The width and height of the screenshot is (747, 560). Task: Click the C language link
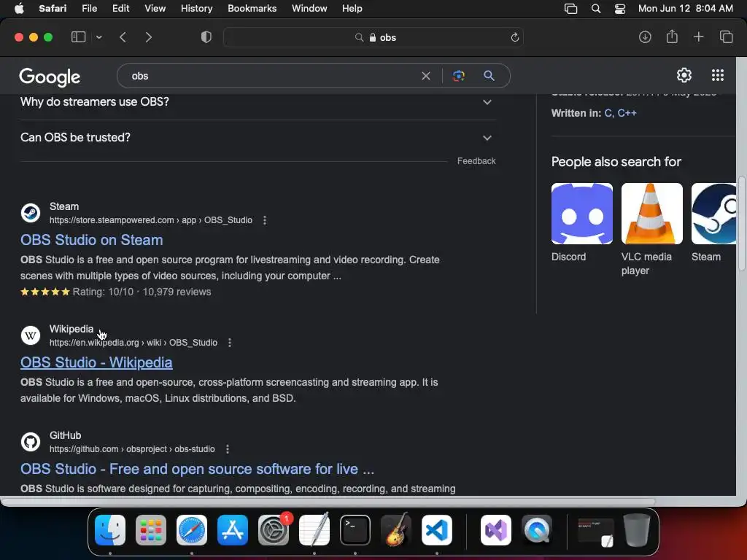click(608, 113)
